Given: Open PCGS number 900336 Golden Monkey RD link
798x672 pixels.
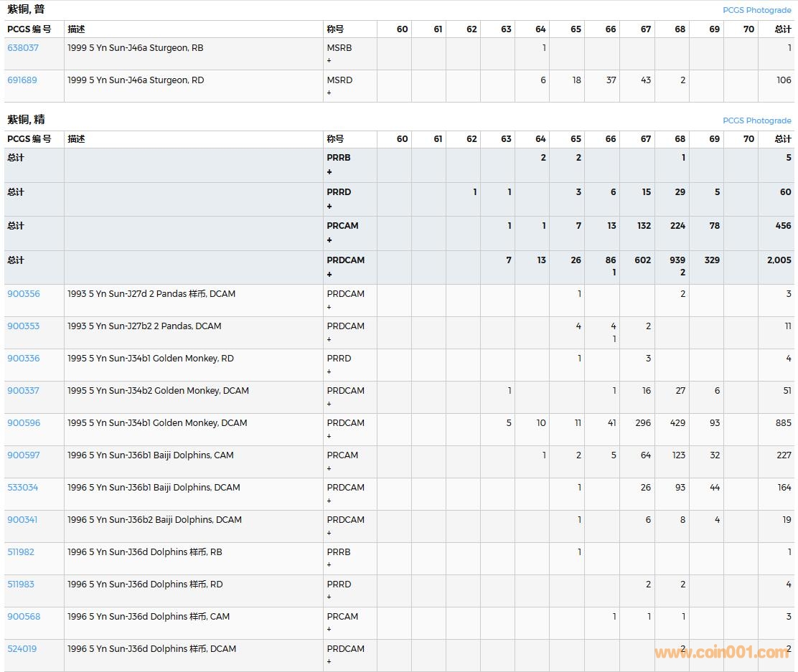Looking at the screenshot, I should pyautogui.click(x=24, y=359).
